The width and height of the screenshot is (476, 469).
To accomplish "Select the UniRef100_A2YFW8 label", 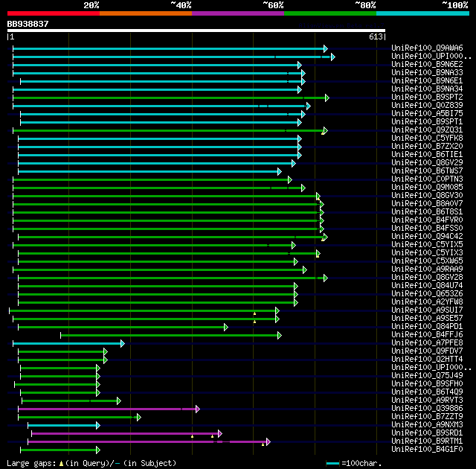I will point(427,302).
